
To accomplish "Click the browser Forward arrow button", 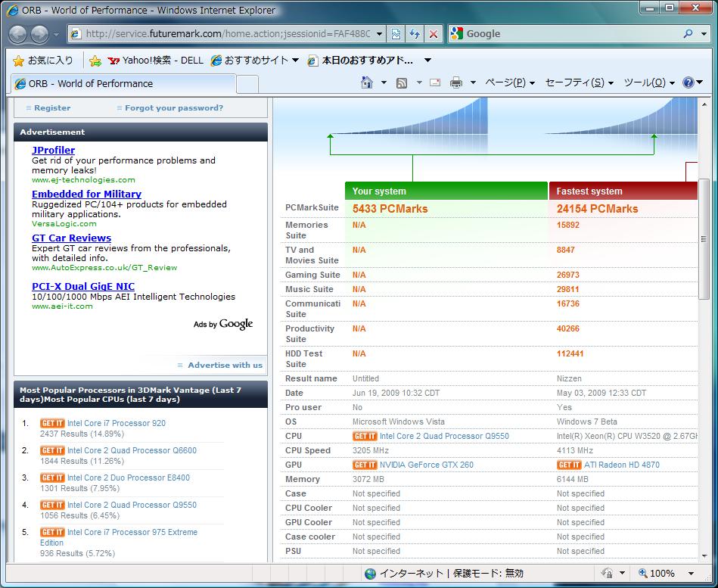I will pyautogui.click(x=39, y=34).
